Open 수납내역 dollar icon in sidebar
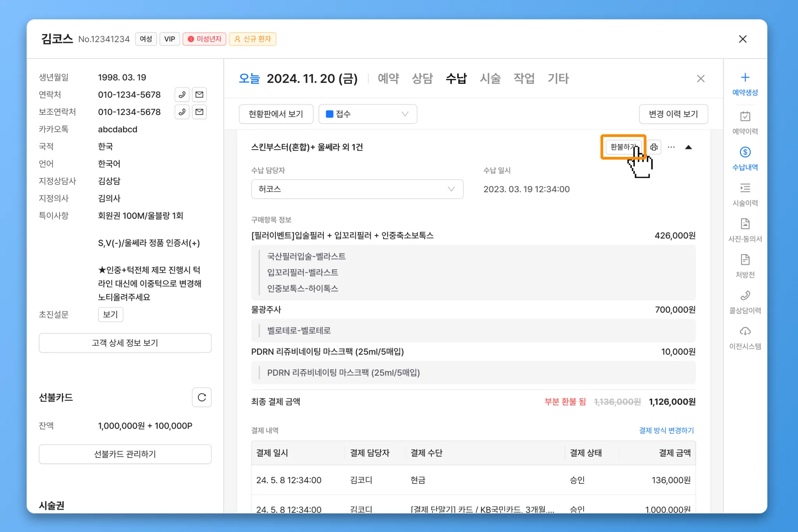Viewport: 798px width, 532px height. (x=745, y=152)
